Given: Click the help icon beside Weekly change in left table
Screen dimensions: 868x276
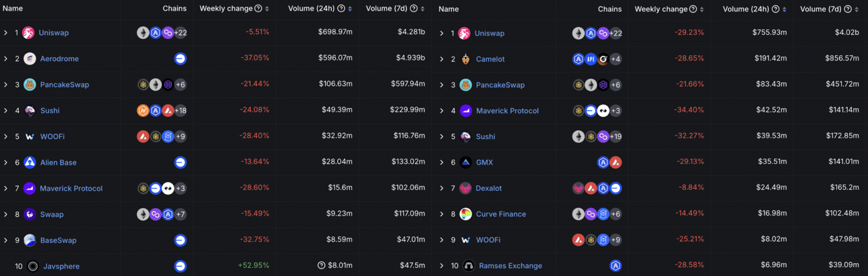Looking at the screenshot, I should [x=258, y=9].
